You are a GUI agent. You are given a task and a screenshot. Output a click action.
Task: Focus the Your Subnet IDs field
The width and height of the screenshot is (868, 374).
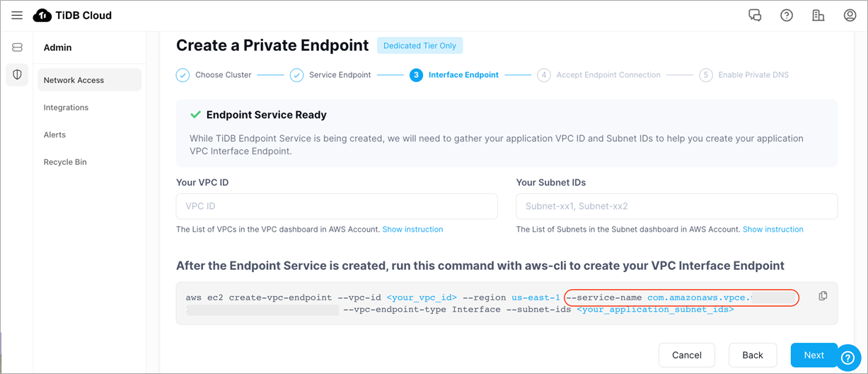click(x=677, y=206)
